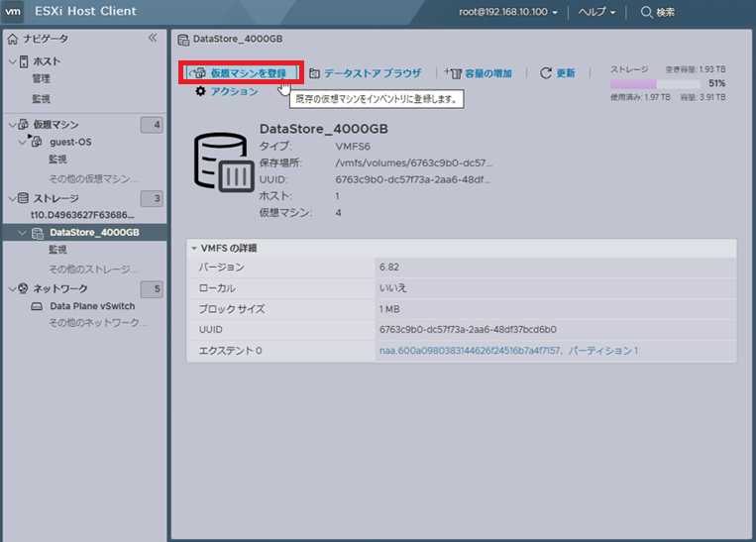Image resolution: width=756 pixels, height=542 pixels.
Task: Click the DataStore_4000GB heading
Action: 324,129
